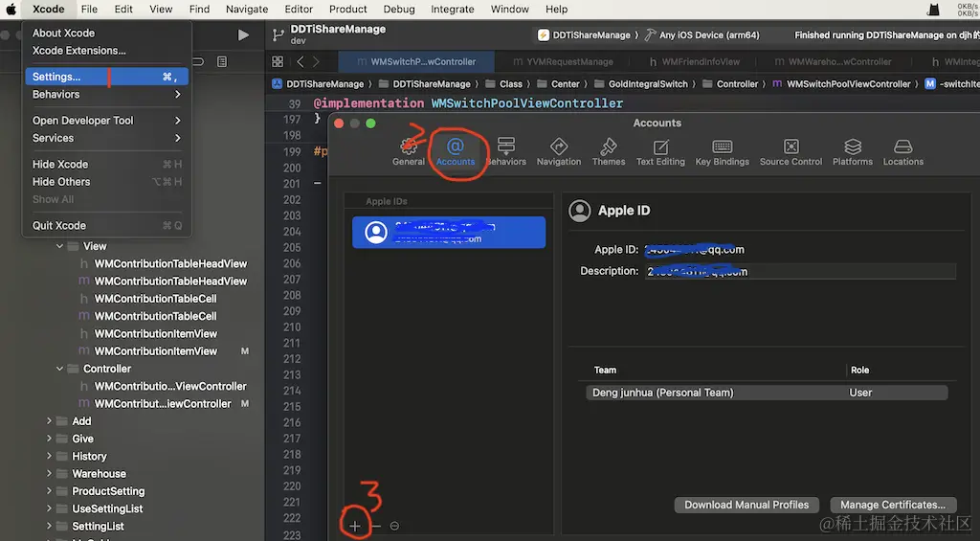Go back in editor history
980x541 pixels.
[x=301, y=61]
